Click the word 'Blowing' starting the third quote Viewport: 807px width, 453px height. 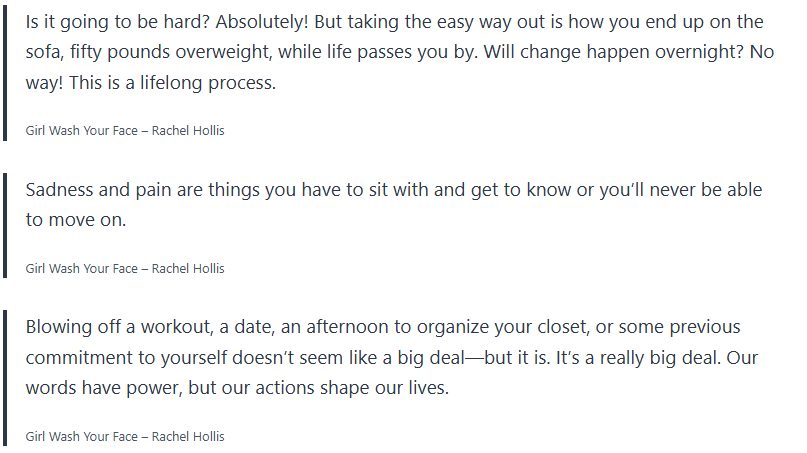point(59,328)
